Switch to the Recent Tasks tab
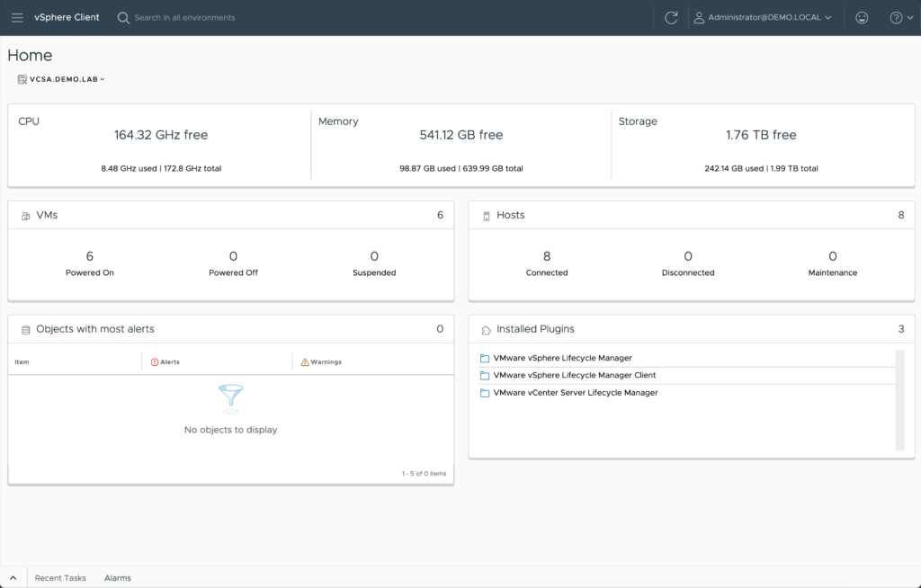The width and height of the screenshot is (921, 588). 60,578
